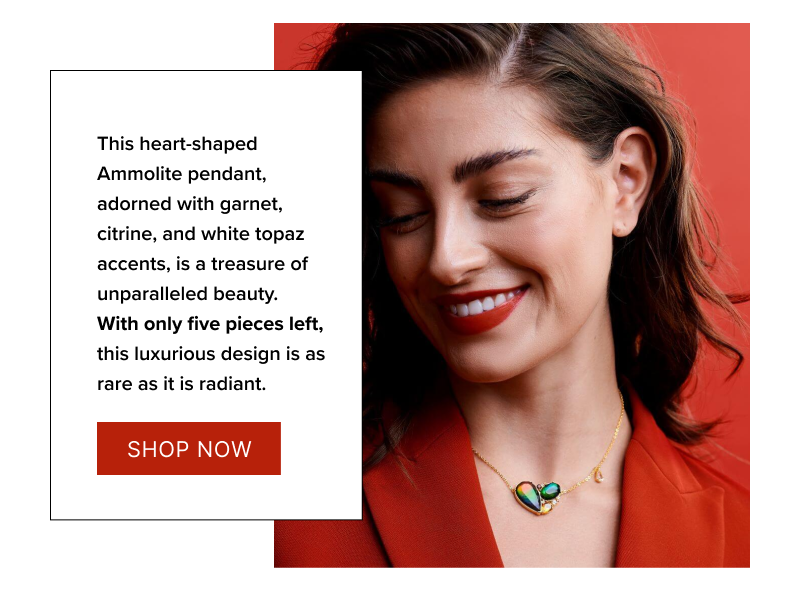
Task: Click the model's closed eye in the photo
Action: pos(505,201)
